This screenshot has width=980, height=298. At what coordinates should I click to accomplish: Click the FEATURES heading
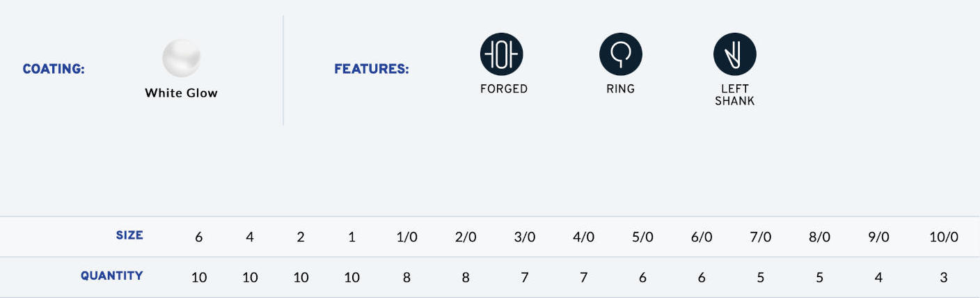[x=372, y=69]
